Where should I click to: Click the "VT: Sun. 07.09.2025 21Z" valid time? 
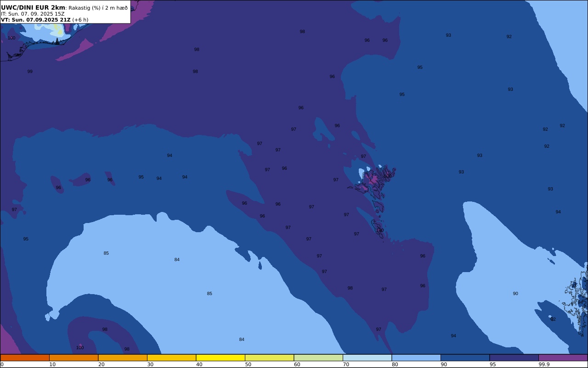[x=36, y=20]
